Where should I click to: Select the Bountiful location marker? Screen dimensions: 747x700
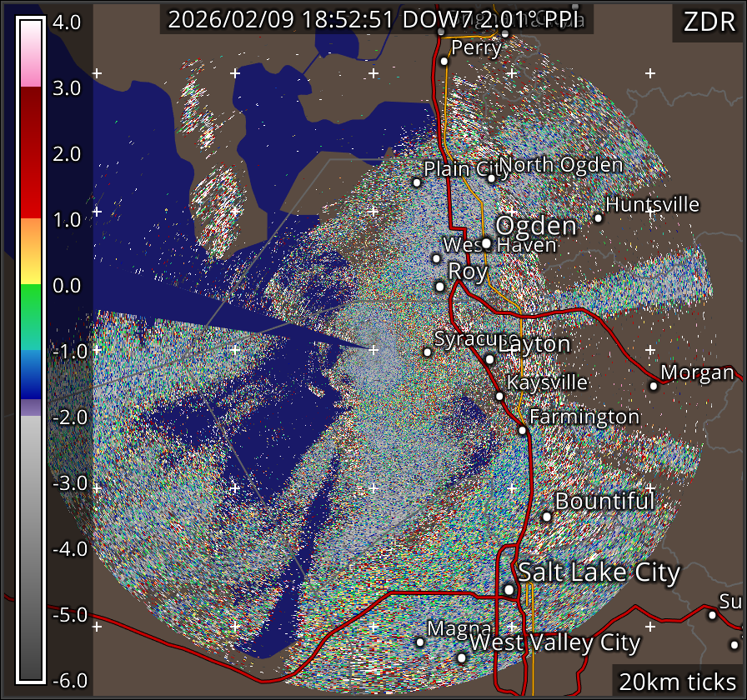(547, 517)
